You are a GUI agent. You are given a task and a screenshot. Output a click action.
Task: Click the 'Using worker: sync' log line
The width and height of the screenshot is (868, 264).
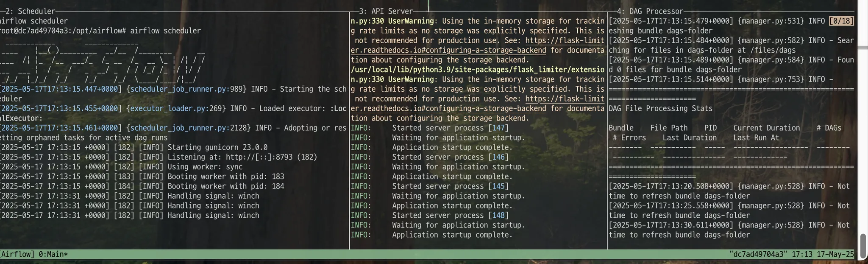tap(205, 167)
